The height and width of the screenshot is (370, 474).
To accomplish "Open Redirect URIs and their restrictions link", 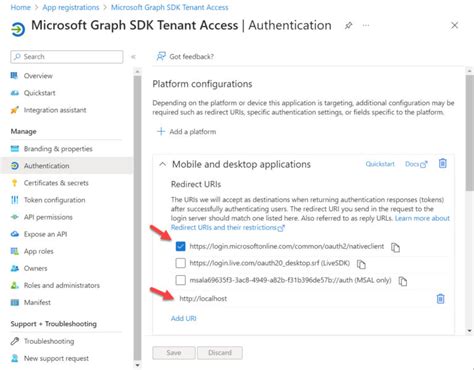I will tap(228, 227).
